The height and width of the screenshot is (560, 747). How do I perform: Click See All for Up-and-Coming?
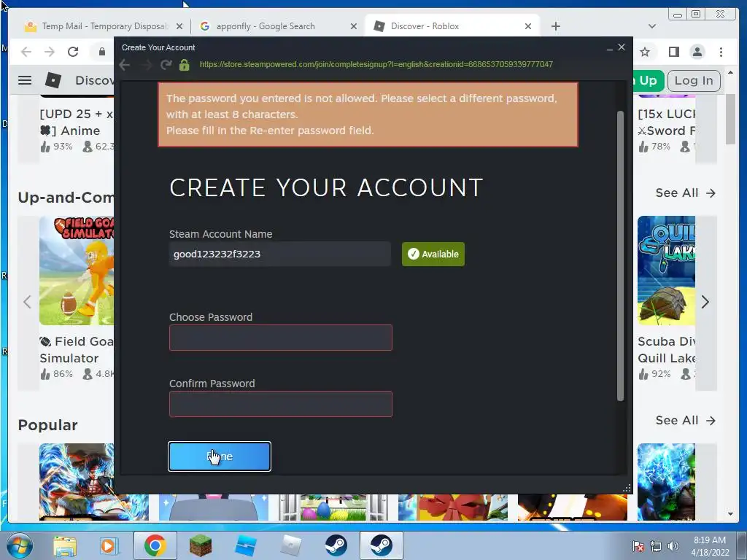coord(685,192)
